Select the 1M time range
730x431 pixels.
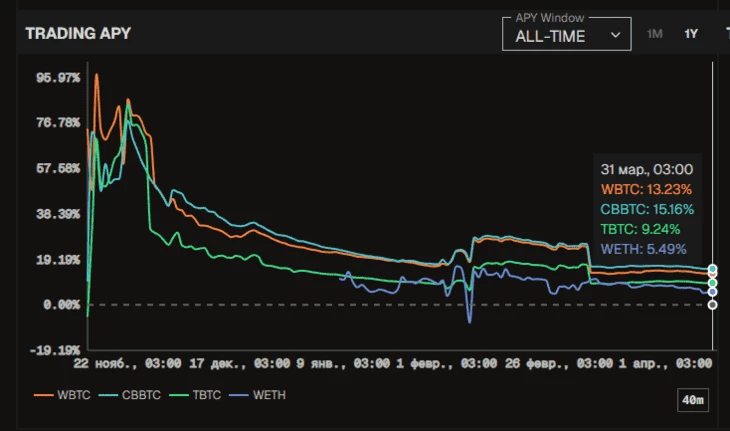655,34
